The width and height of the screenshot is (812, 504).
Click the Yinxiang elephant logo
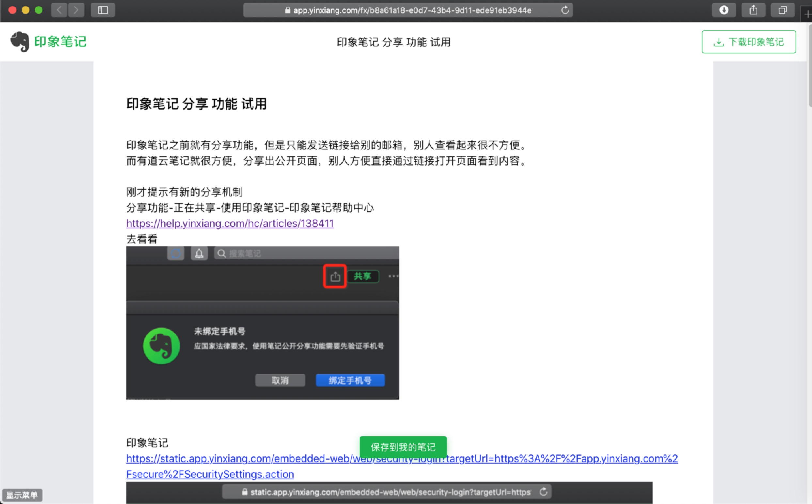click(20, 42)
